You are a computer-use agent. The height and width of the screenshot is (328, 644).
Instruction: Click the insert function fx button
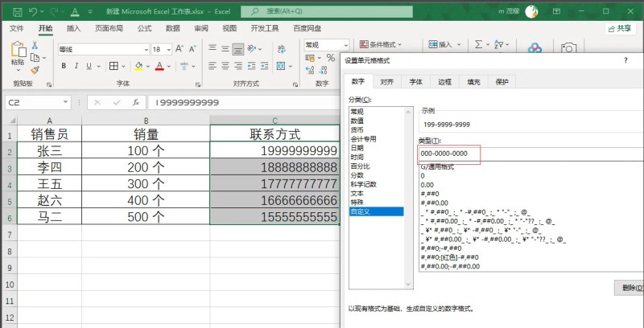coord(136,103)
